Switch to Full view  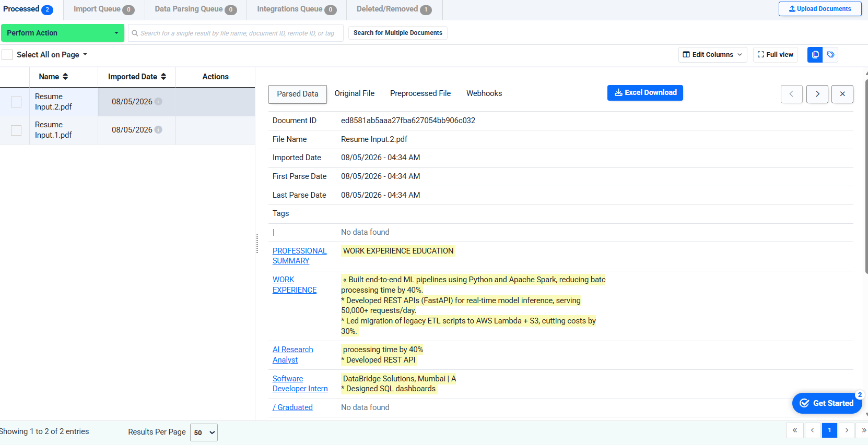(776, 55)
